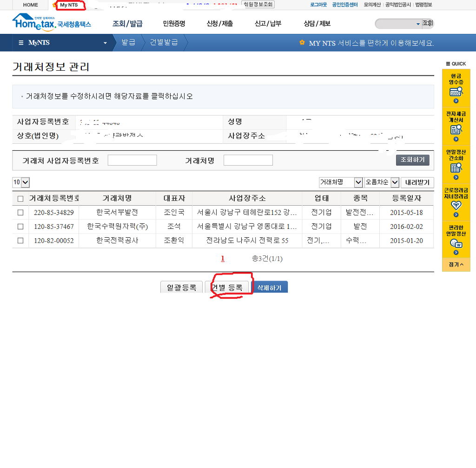Screen dimensions: 476x468
Task: Switch to the My NTS tab
Action: pos(69,5)
